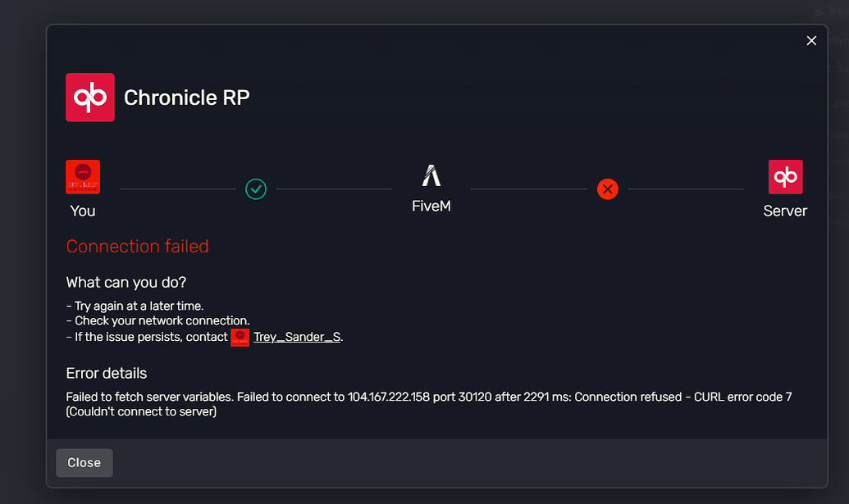Click the red error cross indicator

tap(607, 189)
